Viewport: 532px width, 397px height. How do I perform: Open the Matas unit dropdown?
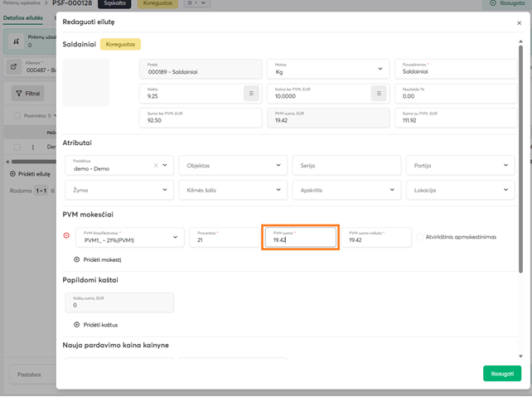[x=380, y=70]
